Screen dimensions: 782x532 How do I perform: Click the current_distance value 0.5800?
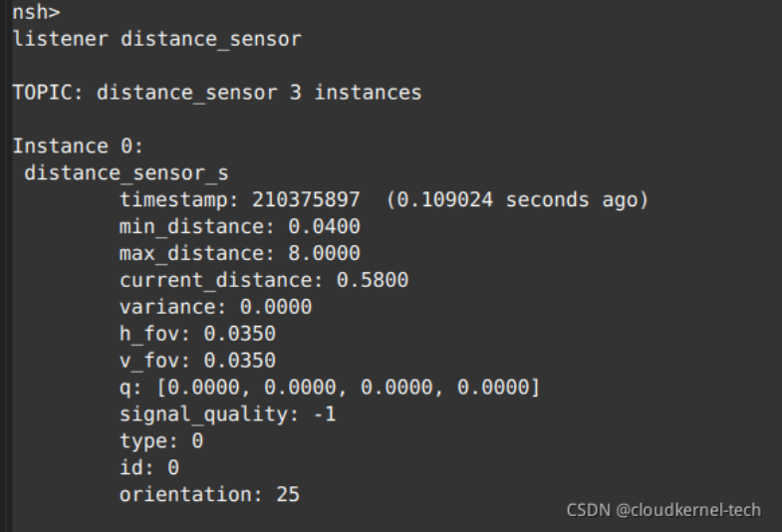(x=372, y=280)
